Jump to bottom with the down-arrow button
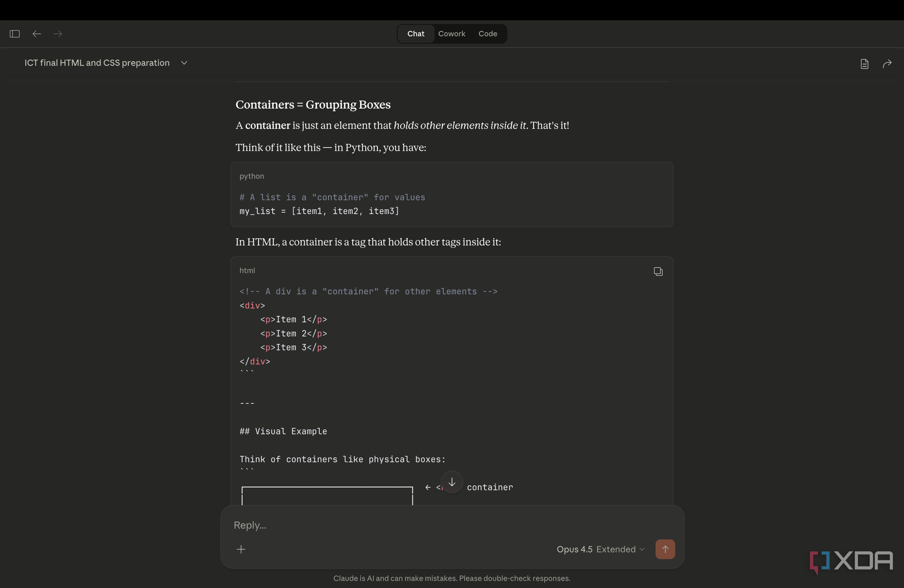This screenshot has width=904, height=588. 452,482
